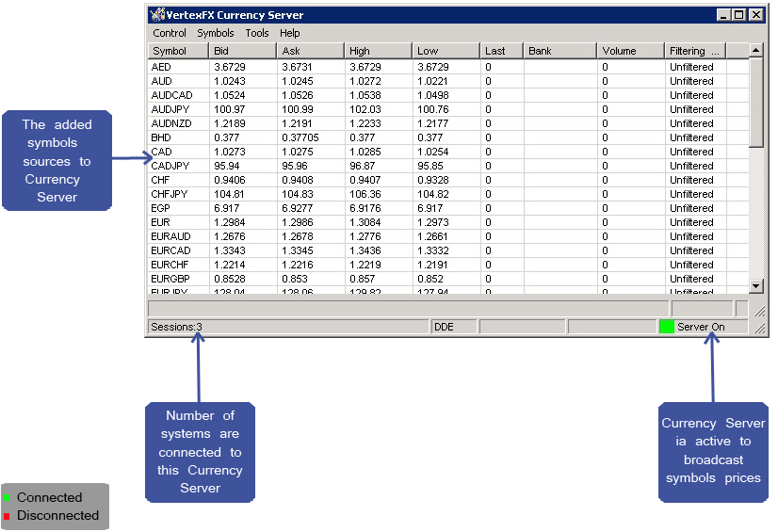Click the CADJPY low value 95.85
Viewport: 778px width, 532px height.
(x=430, y=166)
